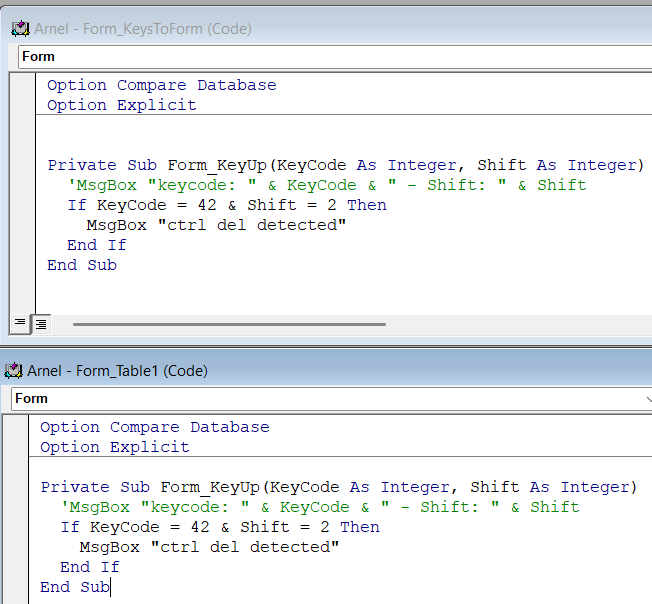Click Option Compare Database in Form_Table1

tap(154, 427)
